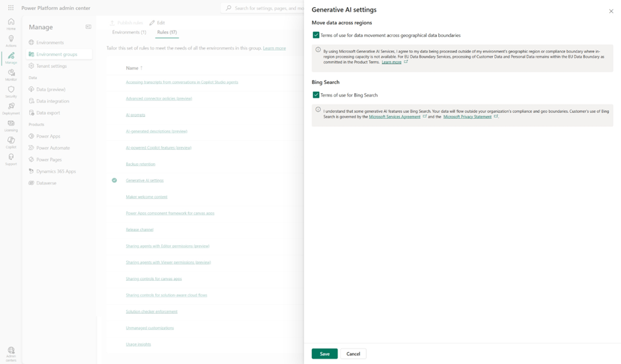The image size is (621, 364).
Task: Open Unmanaged customizations rule
Action: point(150,328)
